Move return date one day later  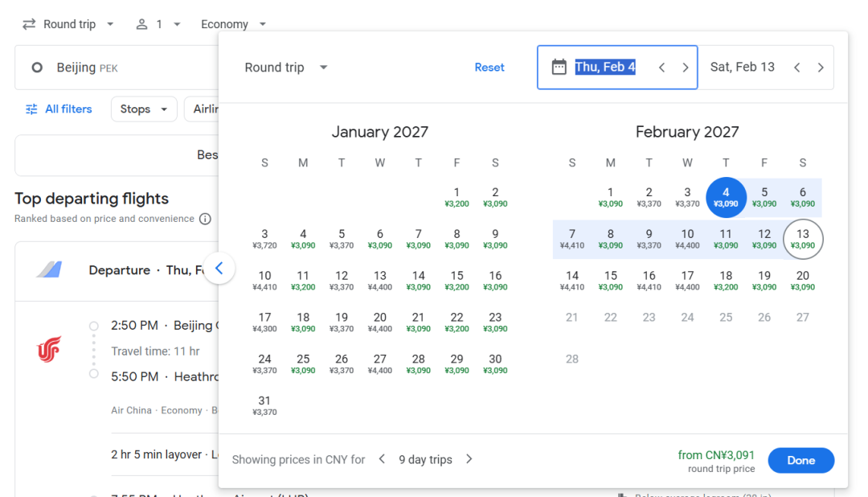[820, 68]
